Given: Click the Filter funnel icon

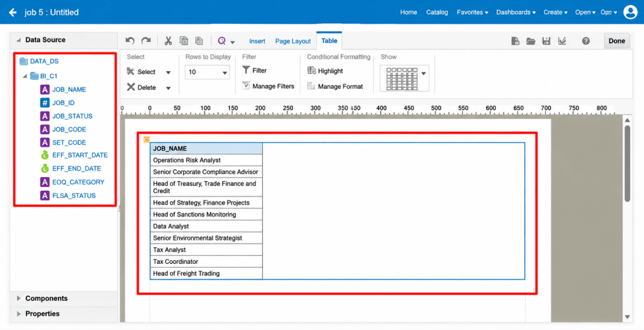Looking at the screenshot, I should point(246,70).
